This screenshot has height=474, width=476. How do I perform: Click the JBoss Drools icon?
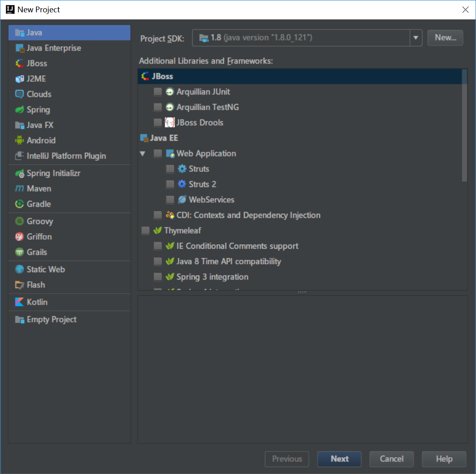pos(170,123)
